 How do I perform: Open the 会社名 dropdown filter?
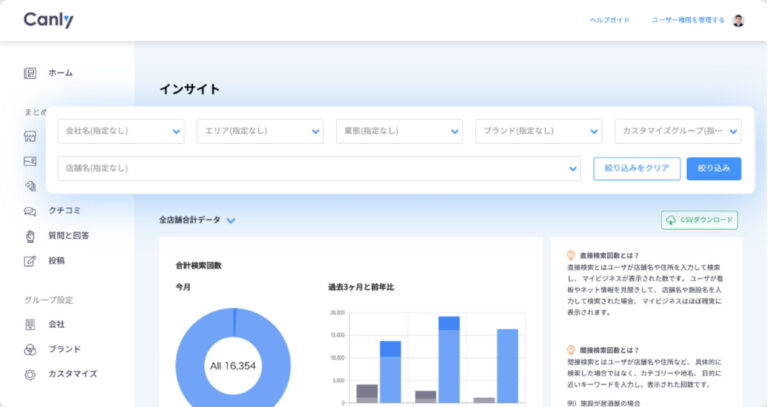(121, 131)
